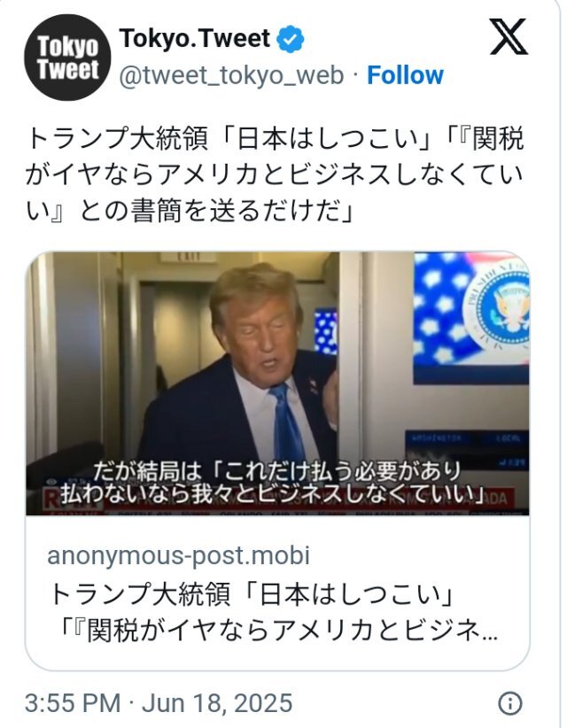Screen dimensions: 567x728
Task: Open the tweet info circle icon
Action: pyautogui.click(x=510, y=704)
